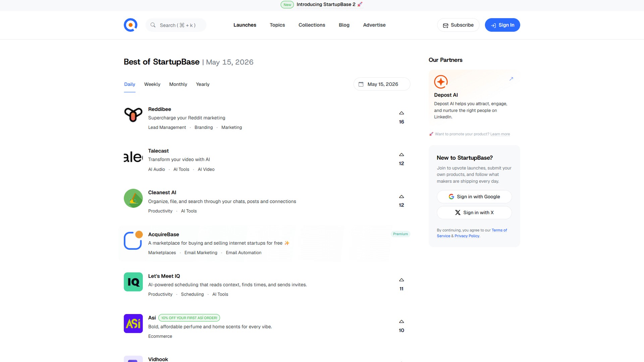Open the Reddibee logo thumbnail

[133, 115]
